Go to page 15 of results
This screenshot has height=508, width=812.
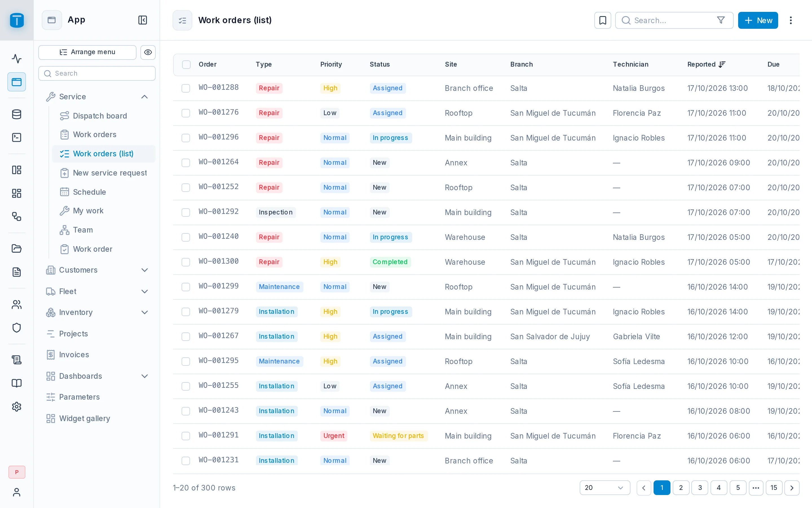point(774,487)
